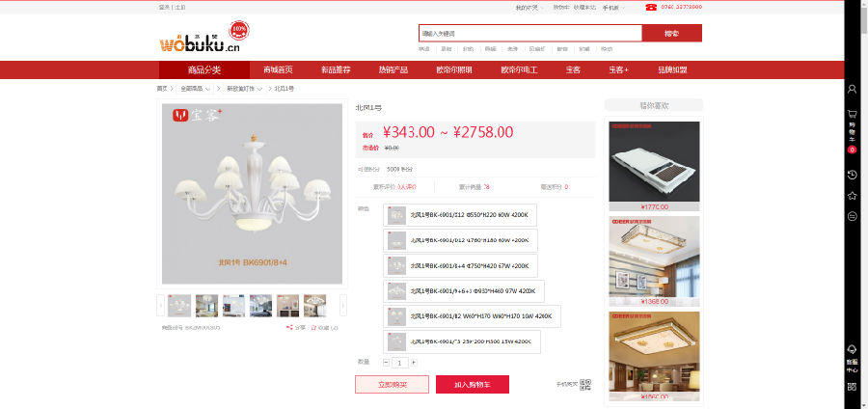Increase quantity with the plus button
The width and height of the screenshot is (868, 409).
tap(414, 363)
